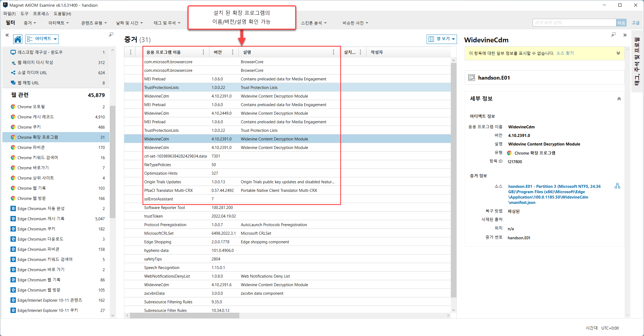Open column menu for 설명 column
Screen dimensions: 644x336
(x=334, y=52)
